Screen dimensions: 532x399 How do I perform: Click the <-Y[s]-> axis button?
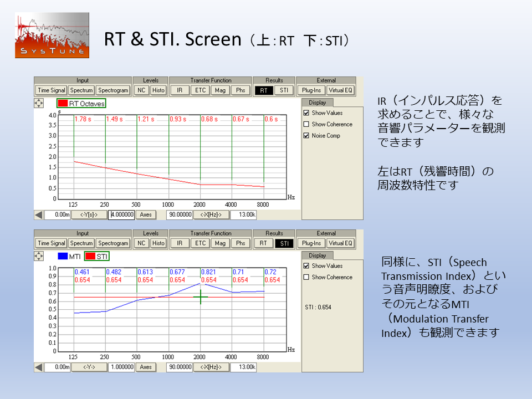[89, 215]
